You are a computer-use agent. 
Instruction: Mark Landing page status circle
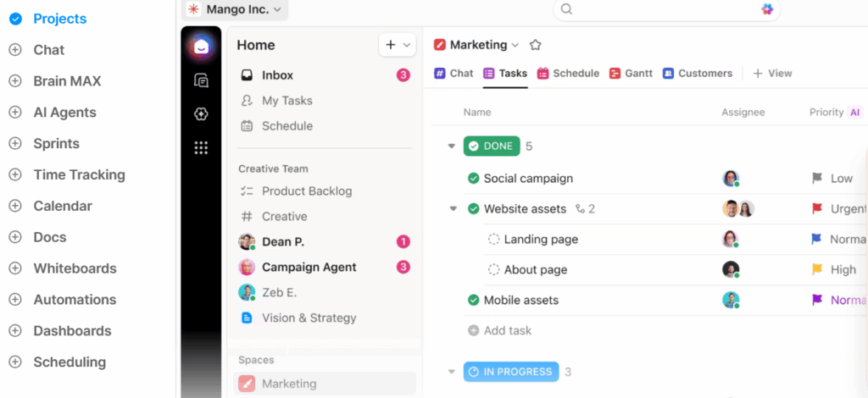[x=493, y=240]
